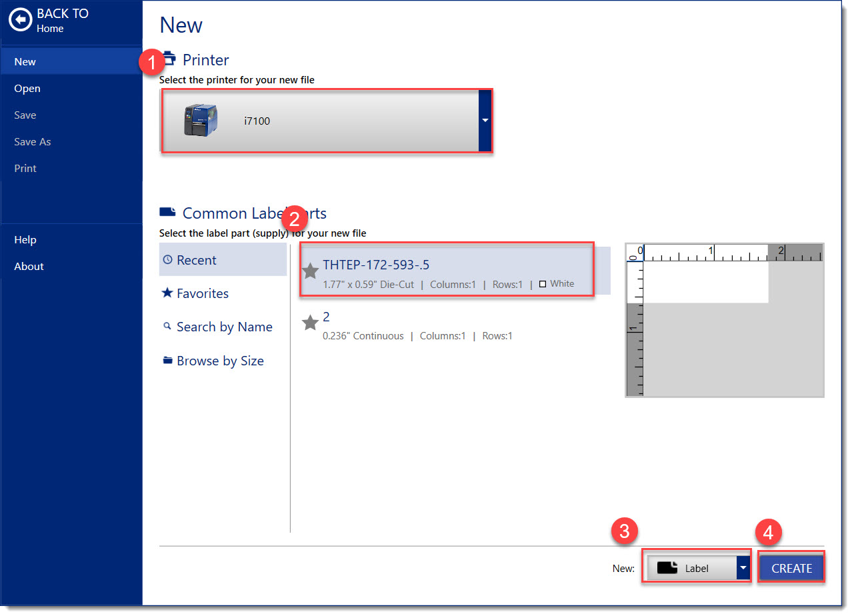Open Help from the sidebar
The height and width of the screenshot is (616, 852).
(x=25, y=239)
